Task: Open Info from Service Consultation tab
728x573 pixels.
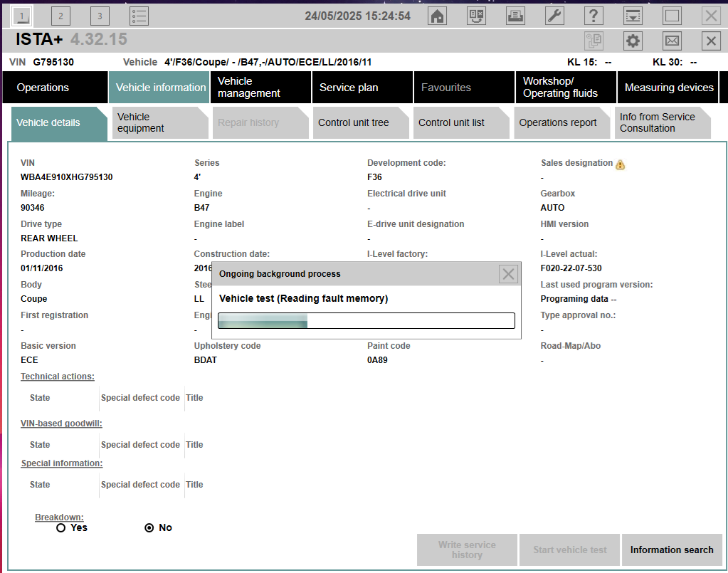Action: pyautogui.click(x=663, y=122)
